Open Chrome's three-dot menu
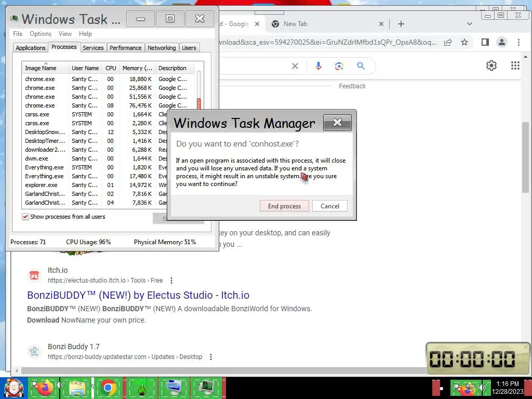 [x=518, y=42]
